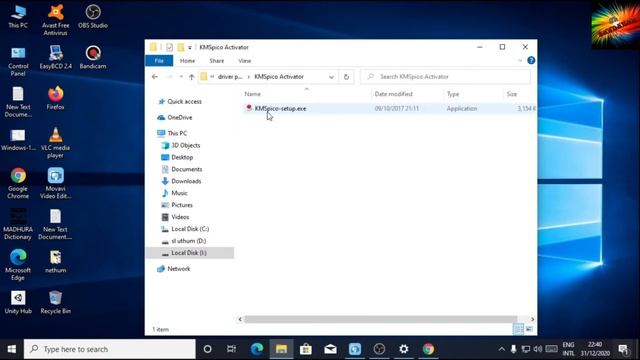Open Local Disk (C:) in navigation pane
The width and height of the screenshot is (640, 360).
tap(190, 229)
